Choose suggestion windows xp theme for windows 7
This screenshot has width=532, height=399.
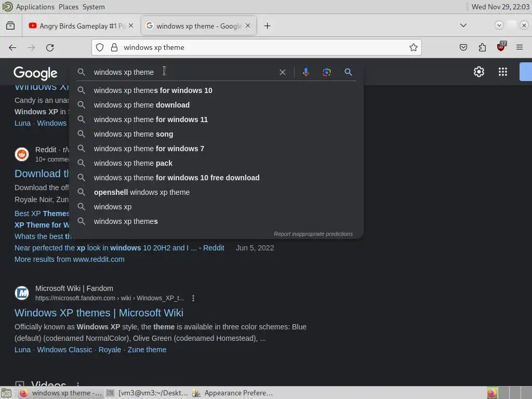(216, 149)
